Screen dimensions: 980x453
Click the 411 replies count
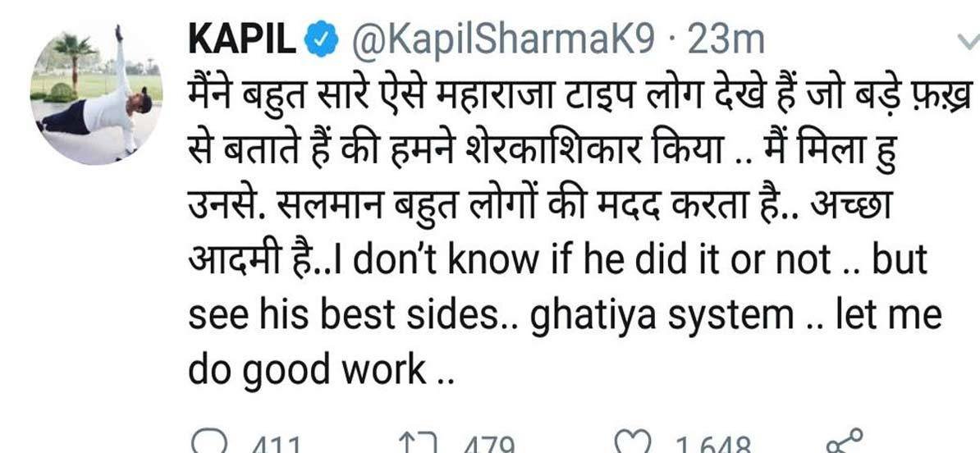click(277, 446)
